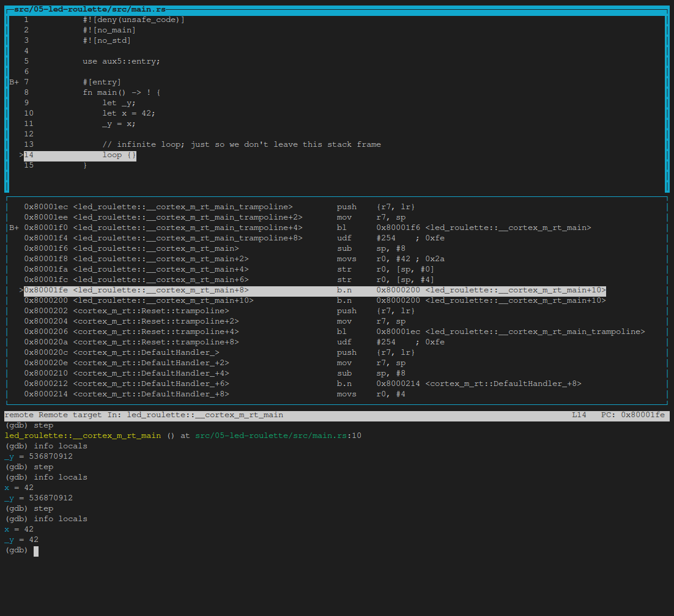Click the 'fn main() -> ! {' line
Screen dimensions: 674x616
tap(122, 92)
